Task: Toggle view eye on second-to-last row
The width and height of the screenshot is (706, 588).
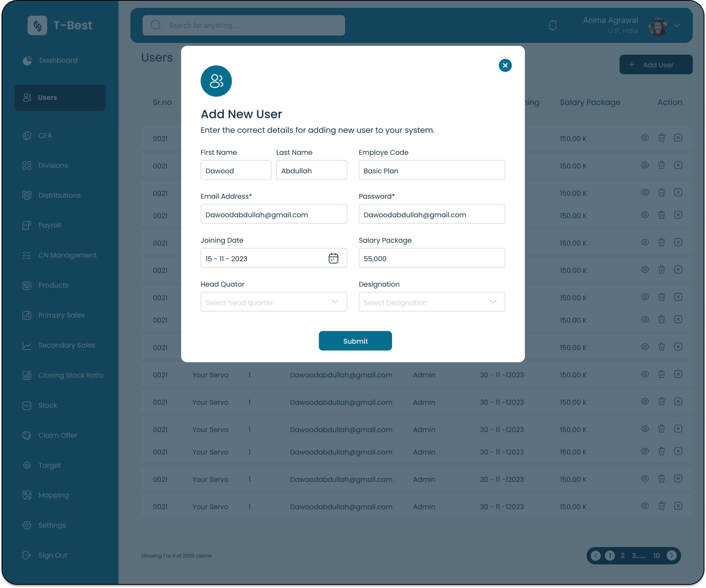Action: [645, 479]
